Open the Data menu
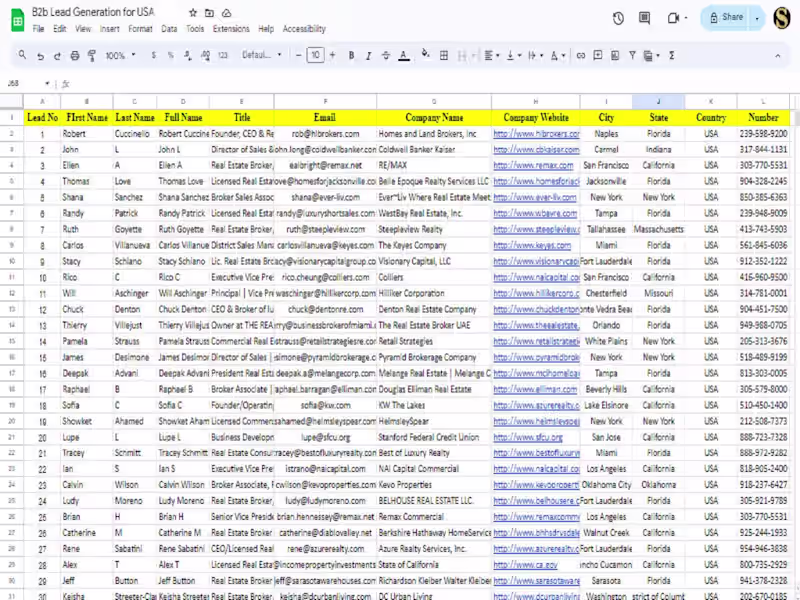Viewport: 800px width, 600px height. pyautogui.click(x=169, y=29)
